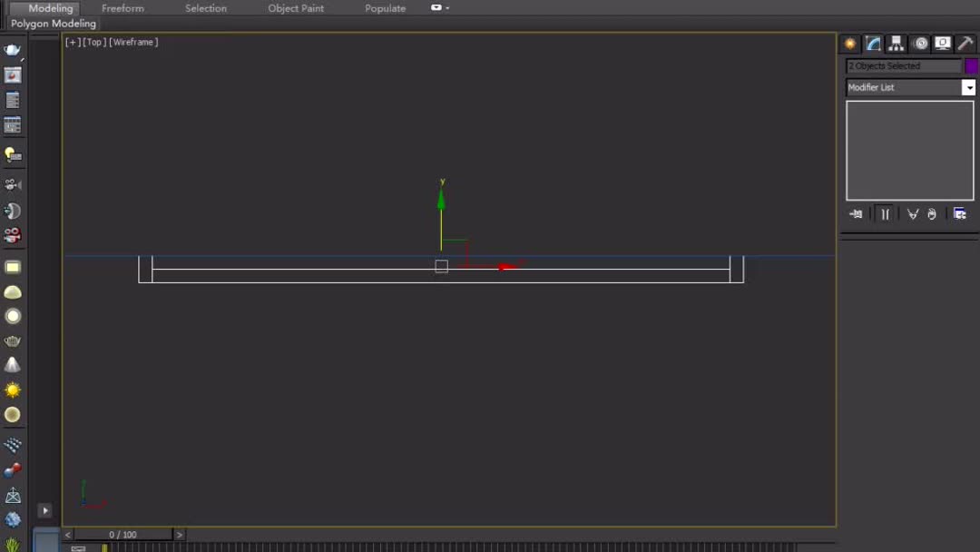The width and height of the screenshot is (980, 552).
Task: Open the Motion panel
Action: point(919,43)
